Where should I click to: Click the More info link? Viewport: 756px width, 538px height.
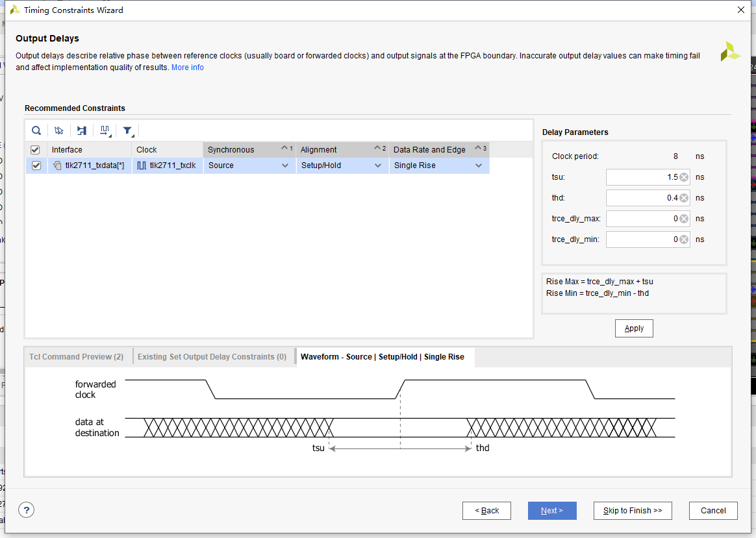click(x=188, y=67)
